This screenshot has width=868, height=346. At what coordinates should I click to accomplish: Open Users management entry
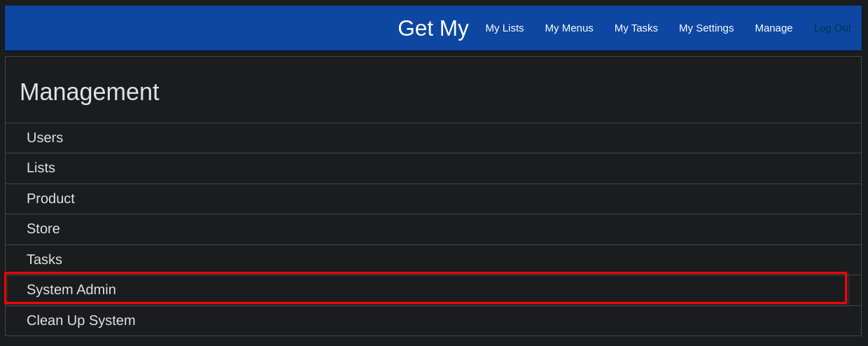[433, 138]
